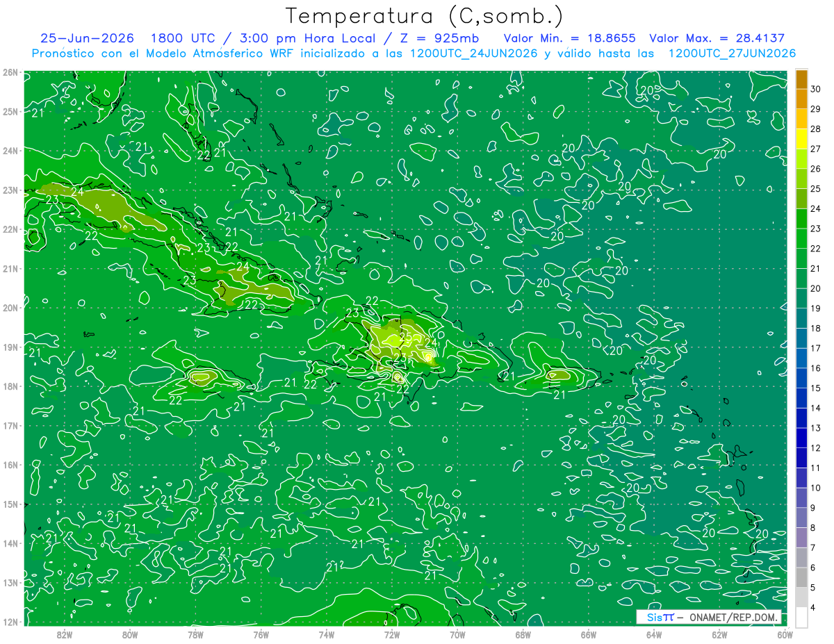834x644 pixels.
Task: Click the color scale label "29"
Action: pos(816,109)
